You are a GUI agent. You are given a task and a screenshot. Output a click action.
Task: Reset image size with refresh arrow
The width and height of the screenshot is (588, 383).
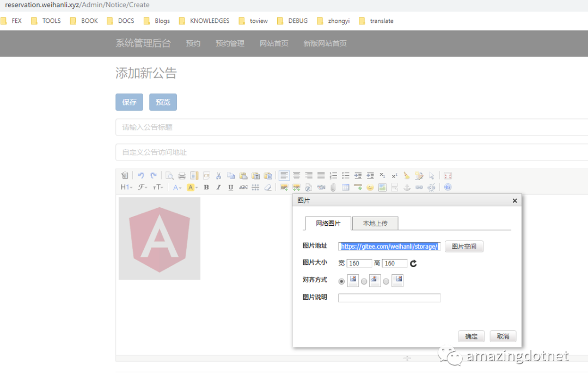(413, 263)
